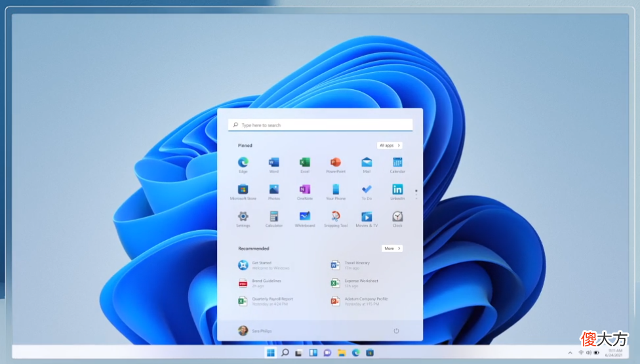Open Sara Philips user account menu

254,331
